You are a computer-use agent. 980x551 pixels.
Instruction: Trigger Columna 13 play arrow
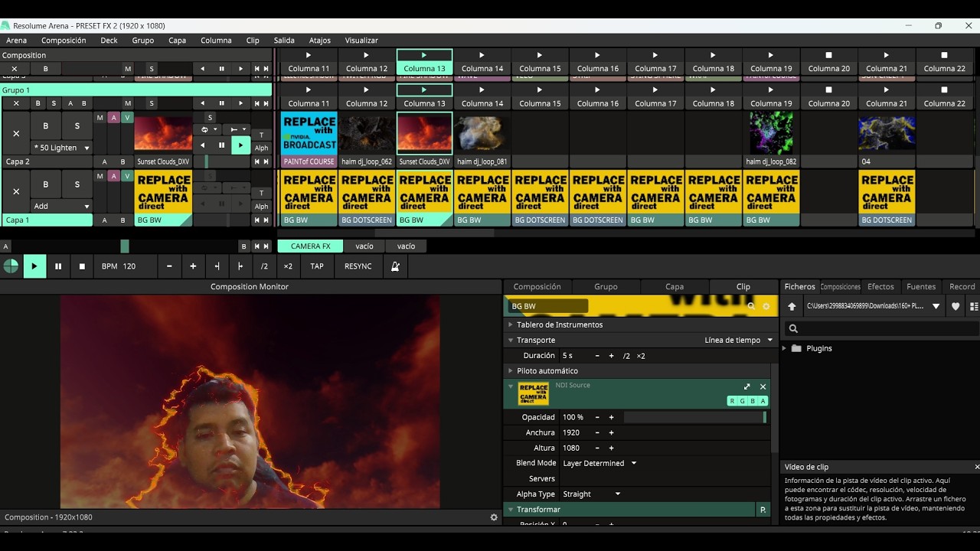pos(424,55)
